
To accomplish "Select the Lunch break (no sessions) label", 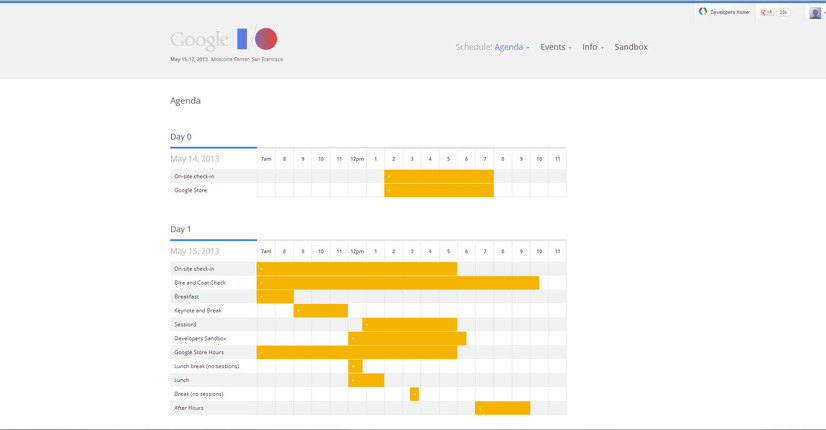I will point(206,366).
